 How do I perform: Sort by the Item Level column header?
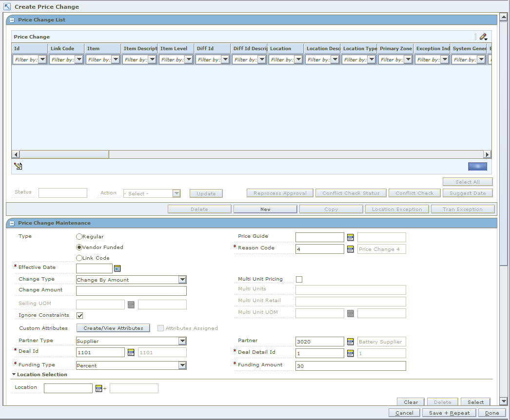point(177,48)
